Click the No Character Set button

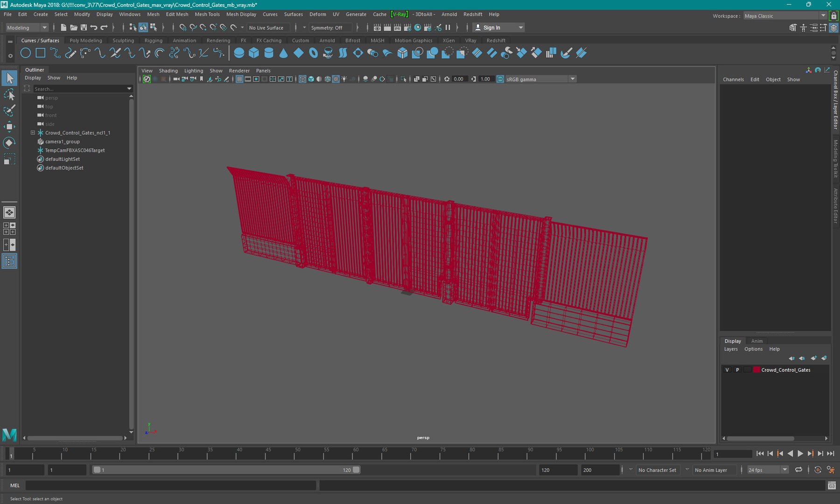[x=657, y=470]
